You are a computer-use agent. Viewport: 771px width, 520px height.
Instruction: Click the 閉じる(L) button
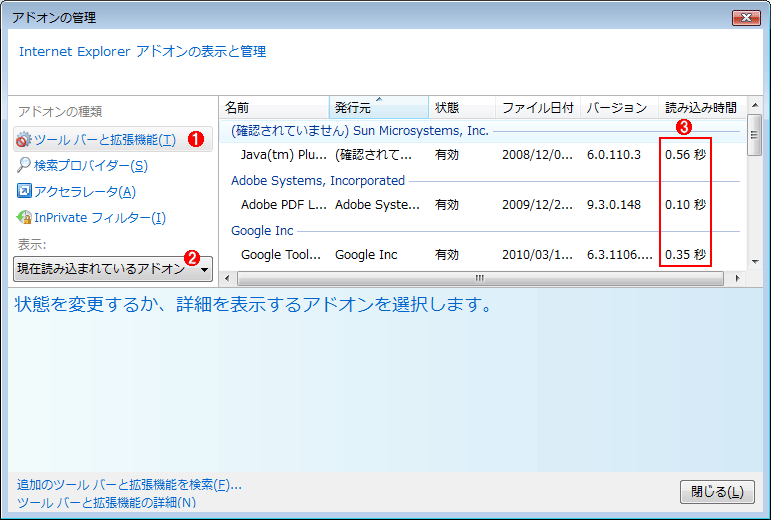pyautogui.click(x=717, y=491)
